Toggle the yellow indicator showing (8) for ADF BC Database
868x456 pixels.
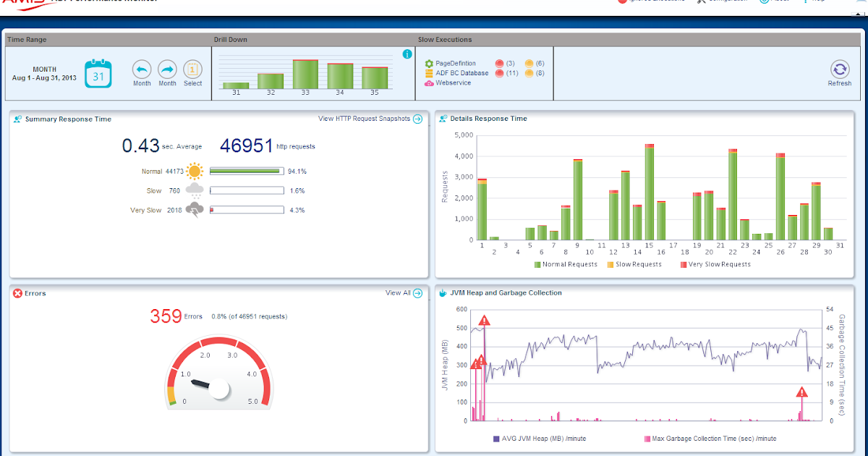coord(529,73)
